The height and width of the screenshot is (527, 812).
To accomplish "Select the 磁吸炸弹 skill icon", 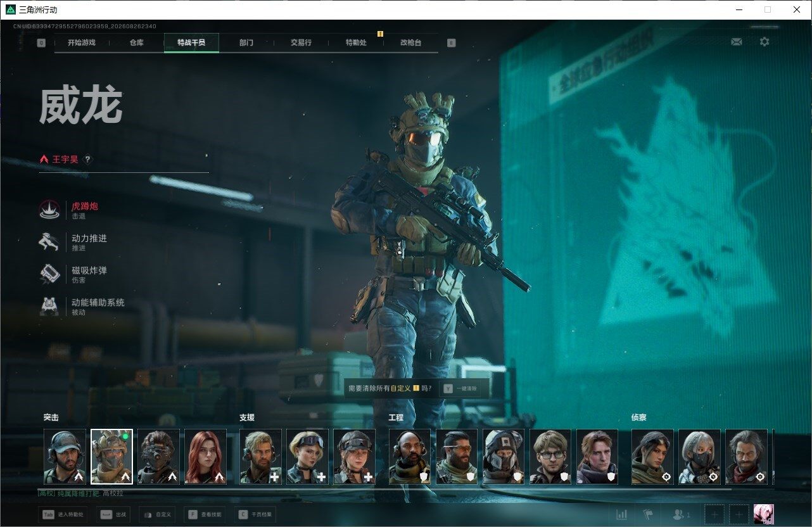I will 49,274.
